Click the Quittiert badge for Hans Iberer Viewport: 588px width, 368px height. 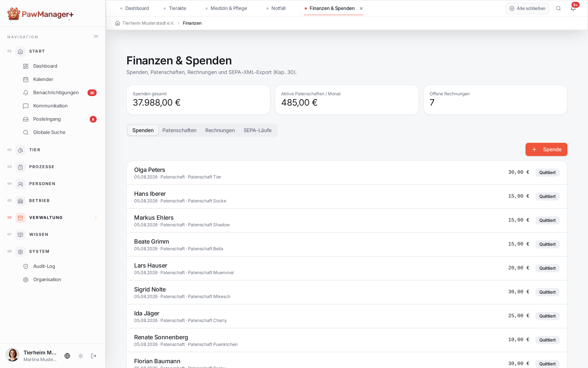point(547,196)
